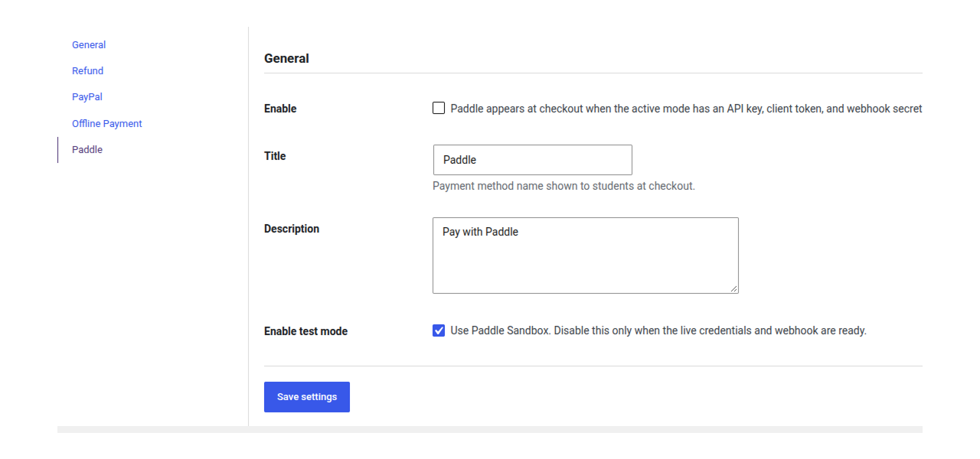Go to Offline Payment settings
This screenshot has width=980, height=459.
107,124
